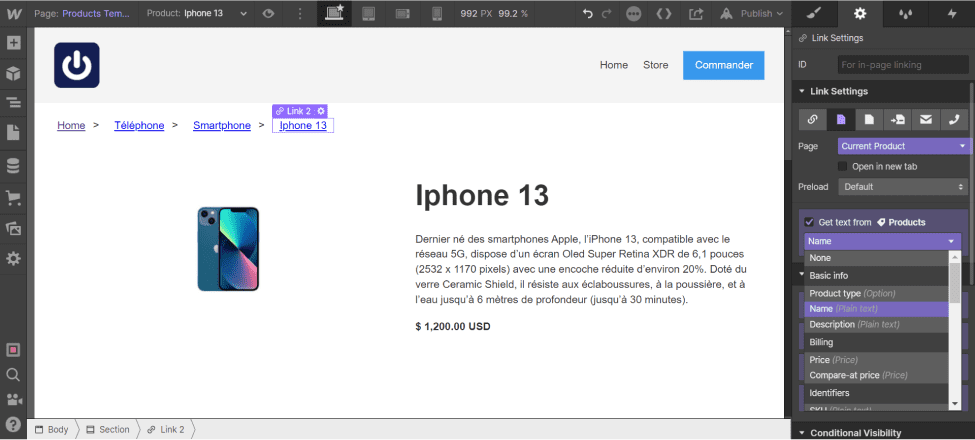Switch to the Style Manager drops tab
975x440 pixels.
click(x=906, y=13)
